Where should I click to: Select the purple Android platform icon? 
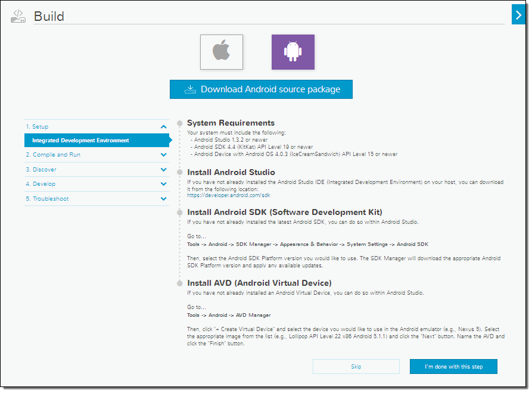[x=293, y=52]
